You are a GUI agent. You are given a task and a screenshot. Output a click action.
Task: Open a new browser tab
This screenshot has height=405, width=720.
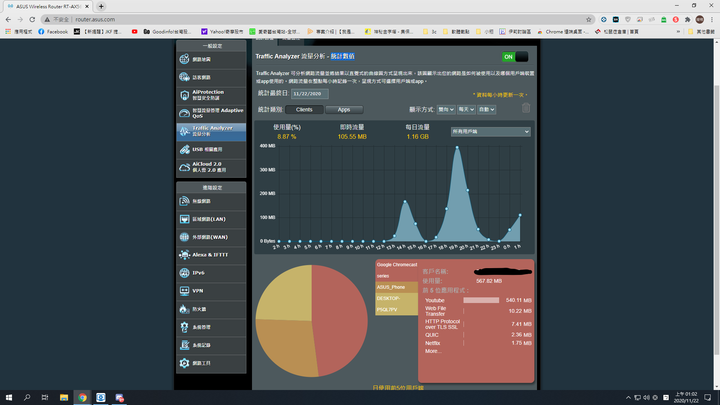coord(101,6)
